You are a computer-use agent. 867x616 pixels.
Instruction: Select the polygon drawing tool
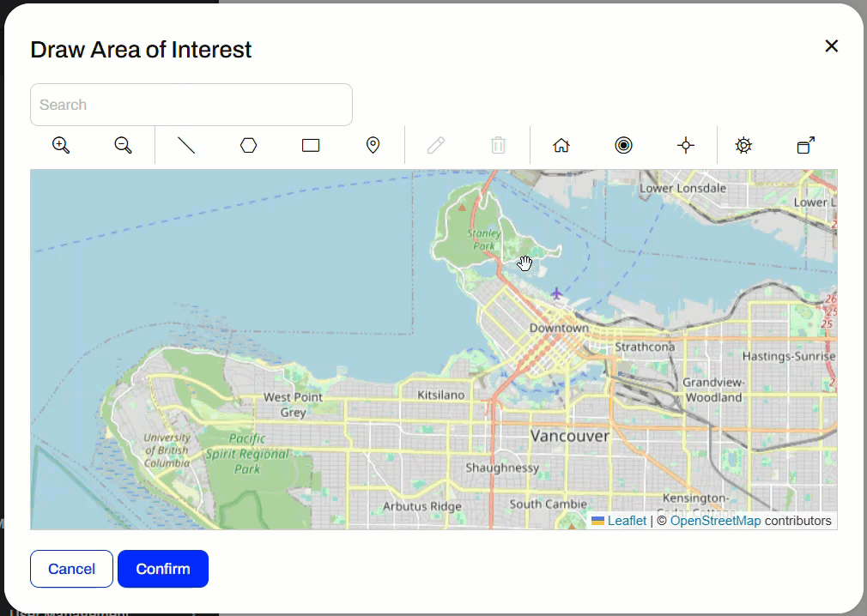click(248, 145)
